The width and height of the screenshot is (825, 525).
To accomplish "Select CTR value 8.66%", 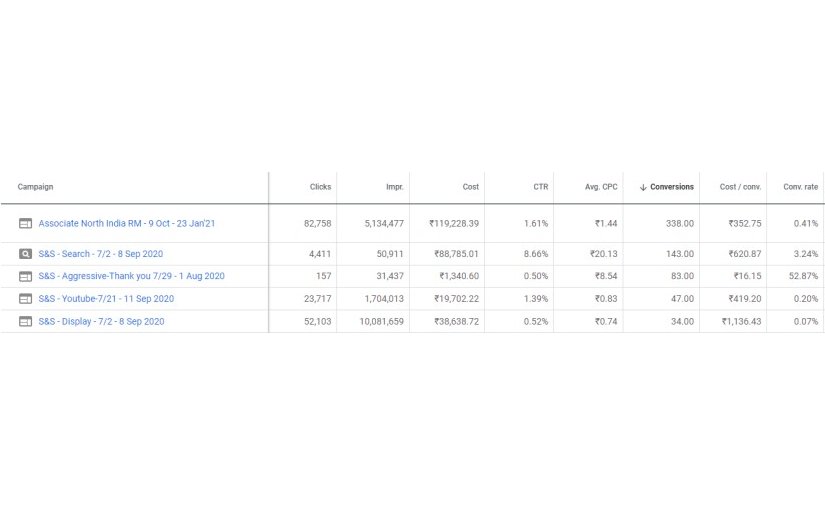I will click(536, 254).
